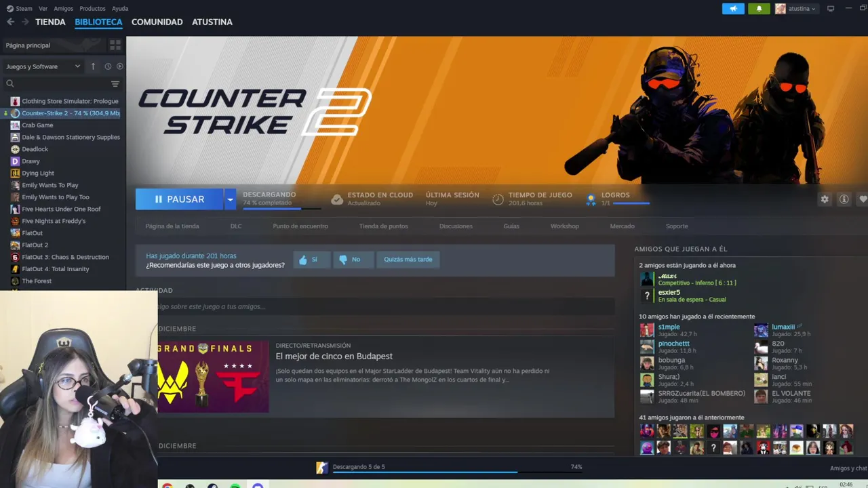This screenshot has height=488, width=868.
Task: Open the Amigos menu
Action: pyautogui.click(x=64, y=8)
